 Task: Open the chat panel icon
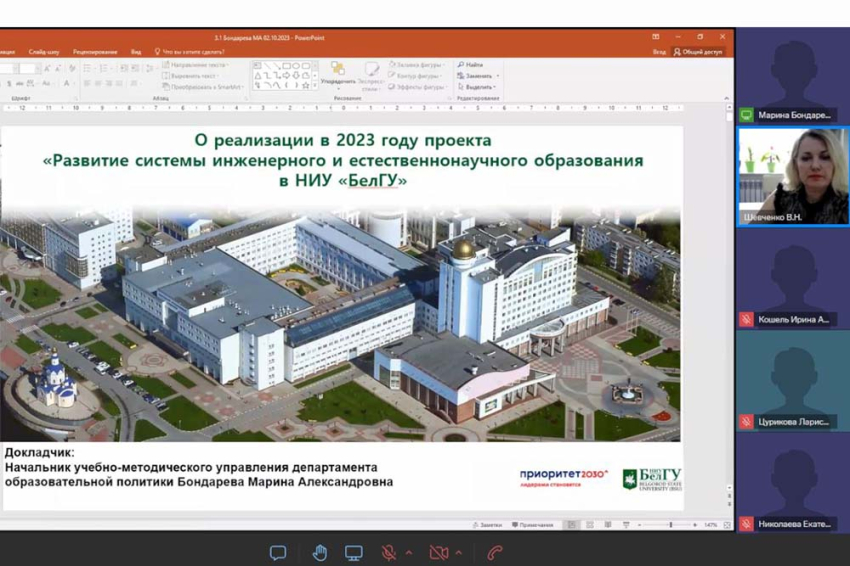278,553
